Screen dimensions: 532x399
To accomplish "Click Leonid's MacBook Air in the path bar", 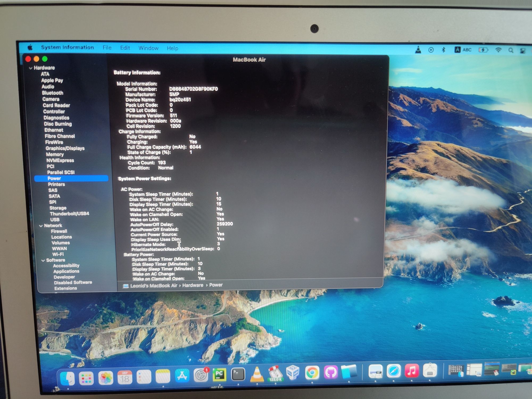I will [150, 286].
